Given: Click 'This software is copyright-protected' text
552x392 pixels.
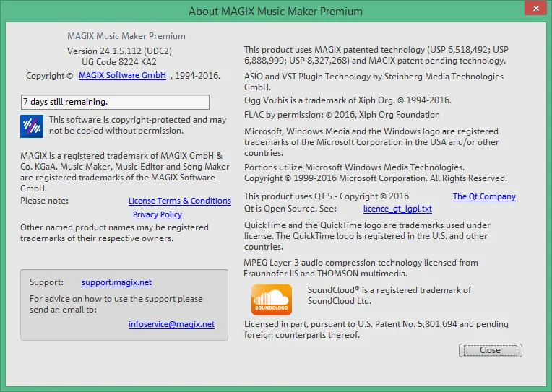Looking at the screenshot, I should tap(137, 126).
